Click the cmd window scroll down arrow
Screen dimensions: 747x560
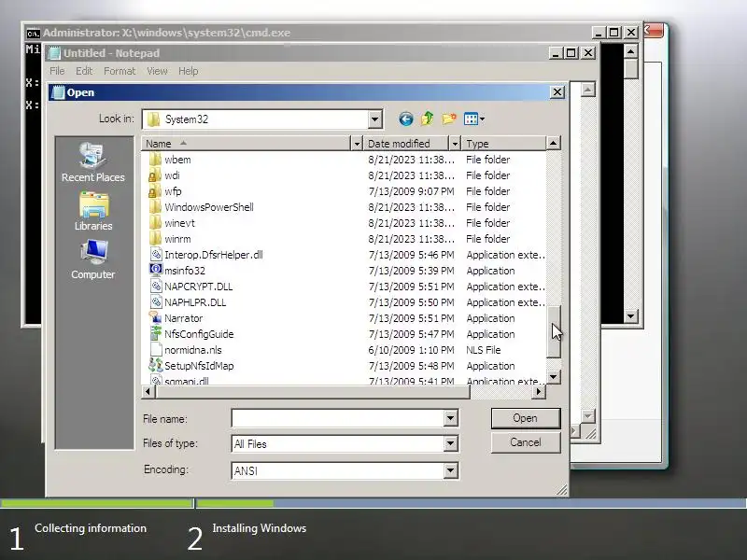(631, 315)
